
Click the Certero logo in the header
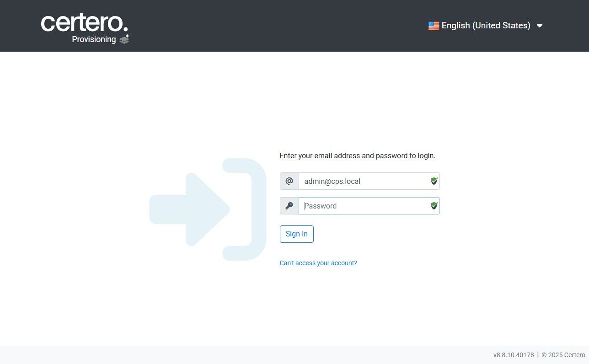(85, 23)
